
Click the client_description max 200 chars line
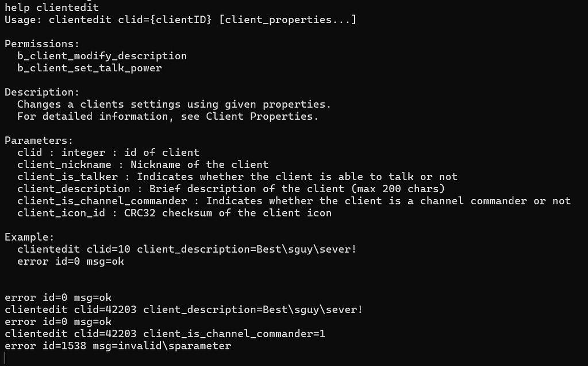(230, 188)
